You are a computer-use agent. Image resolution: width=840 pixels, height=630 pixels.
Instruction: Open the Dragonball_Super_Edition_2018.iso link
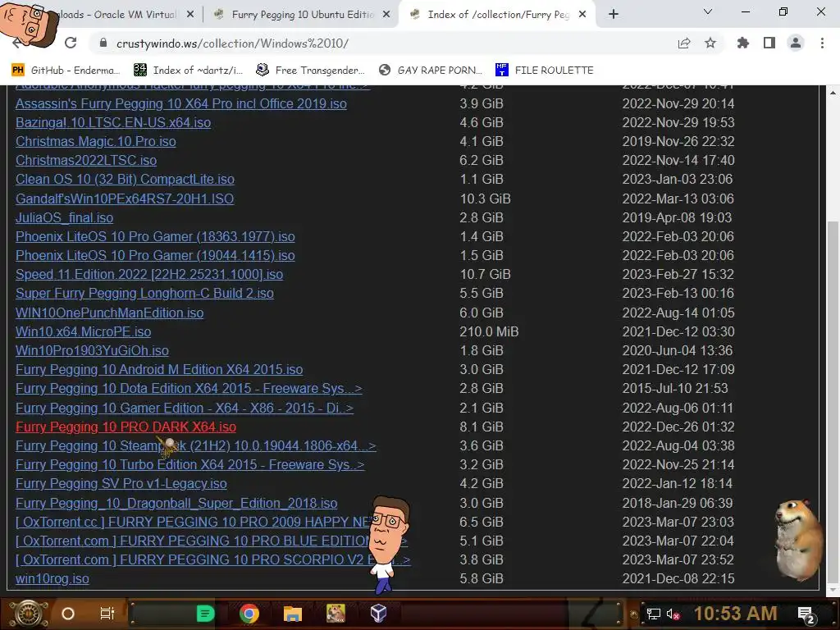point(176,503)
